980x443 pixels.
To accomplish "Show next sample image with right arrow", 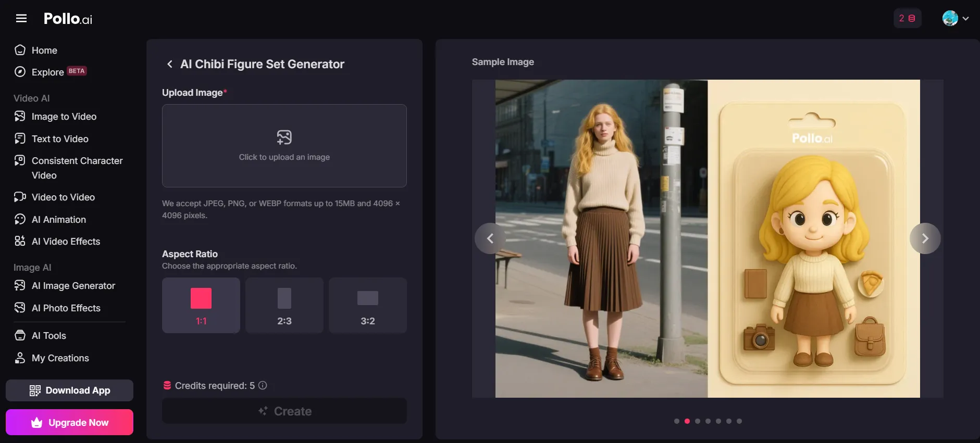I will tap(925, 238).
